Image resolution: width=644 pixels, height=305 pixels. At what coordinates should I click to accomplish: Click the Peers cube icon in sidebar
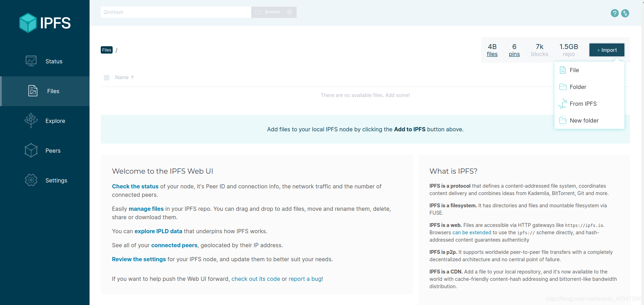pyautogui.click(x=31, y=150)
